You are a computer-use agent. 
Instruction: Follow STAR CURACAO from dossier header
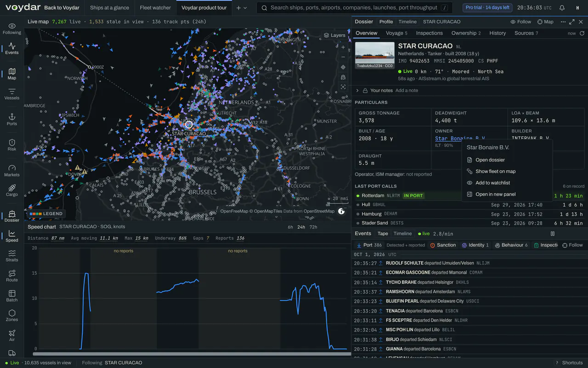click(520, 22)
